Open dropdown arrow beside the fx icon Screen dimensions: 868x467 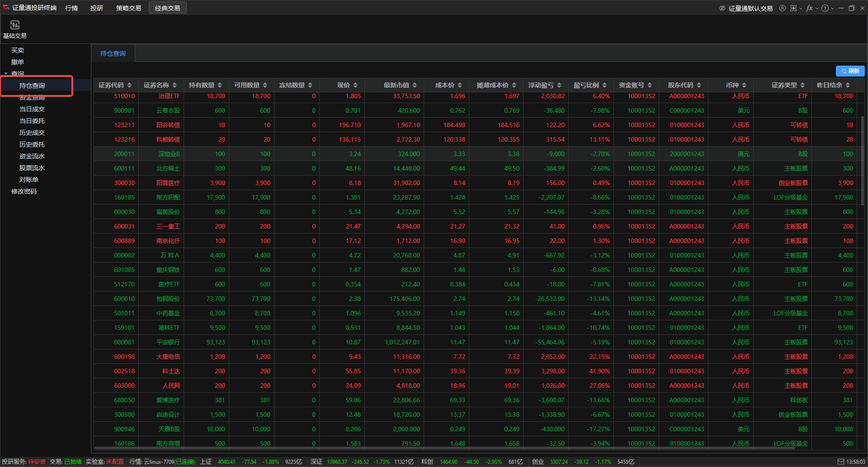coord(817,8)
